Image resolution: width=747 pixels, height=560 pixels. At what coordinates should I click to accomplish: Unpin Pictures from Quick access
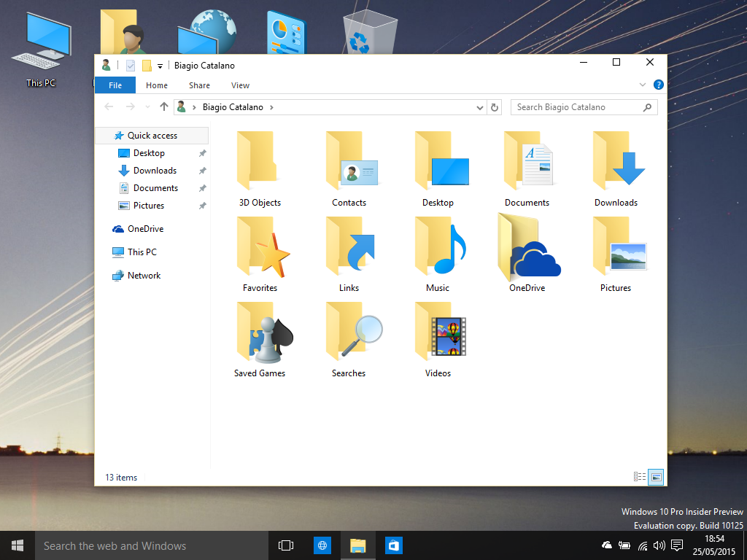[x=203, y=206]
